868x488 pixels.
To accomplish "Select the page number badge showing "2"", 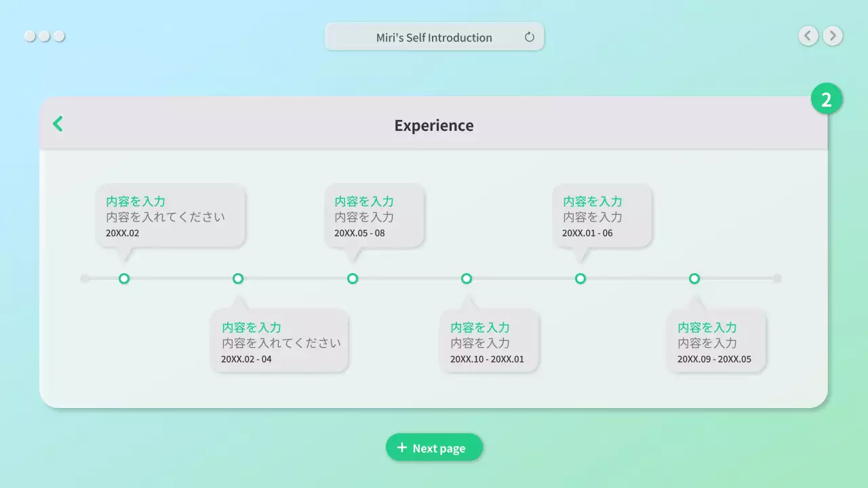I will (827, 98).
